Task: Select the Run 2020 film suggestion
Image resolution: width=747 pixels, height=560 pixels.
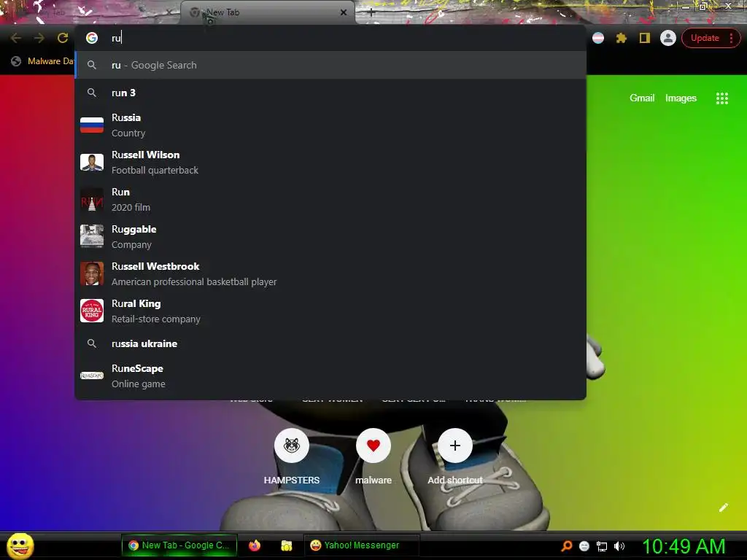Action: [x=330, y=200]
